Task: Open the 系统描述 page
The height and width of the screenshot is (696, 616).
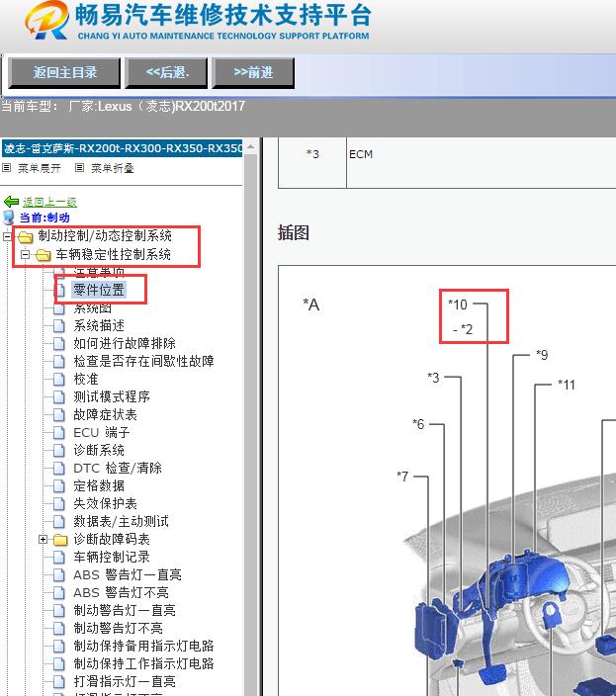Action: [99, 325]
